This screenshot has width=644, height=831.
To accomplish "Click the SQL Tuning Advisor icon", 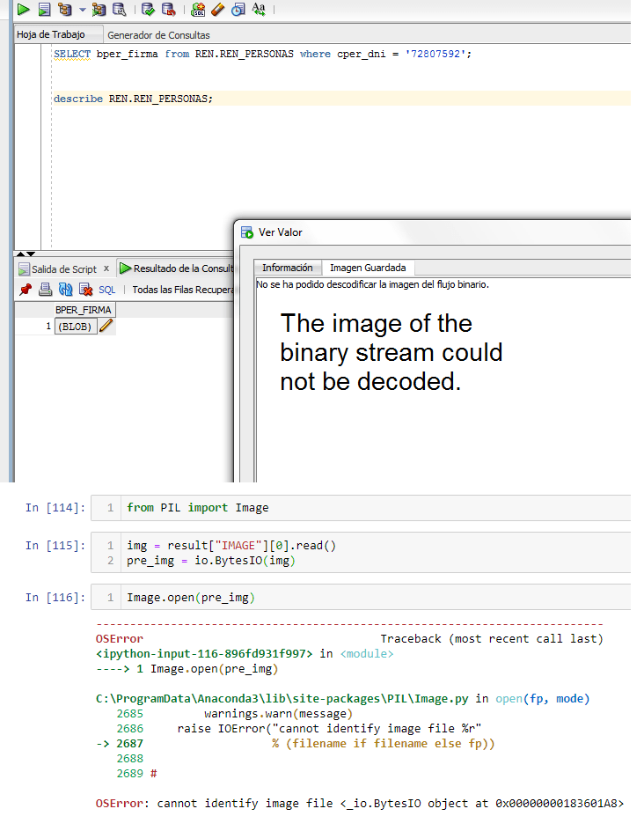I will (120, 9).
